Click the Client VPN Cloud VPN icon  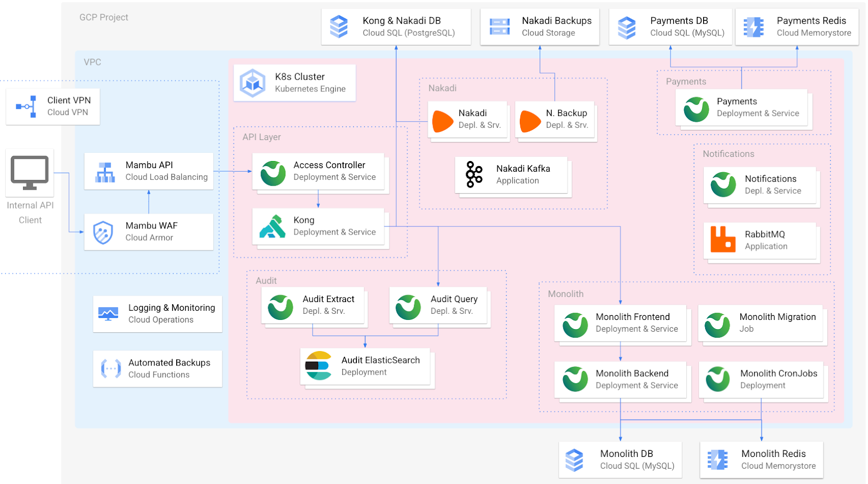pyautogui.click(x=27, y=106)
